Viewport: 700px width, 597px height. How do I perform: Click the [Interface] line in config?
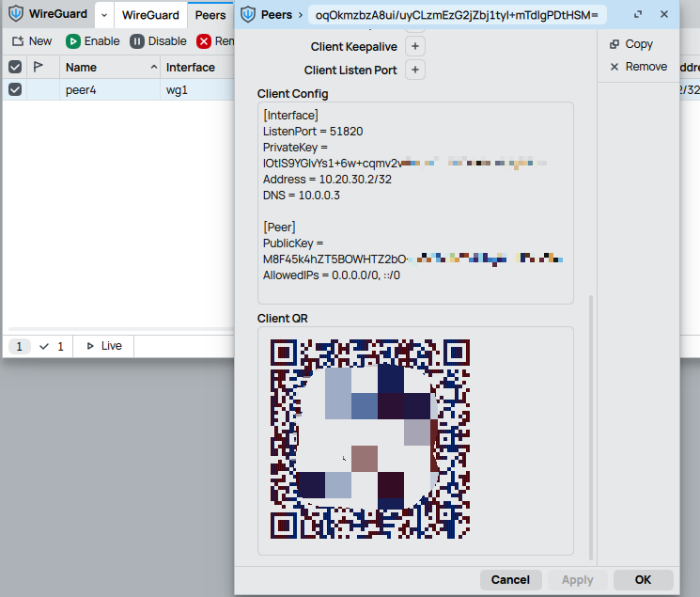290,116
